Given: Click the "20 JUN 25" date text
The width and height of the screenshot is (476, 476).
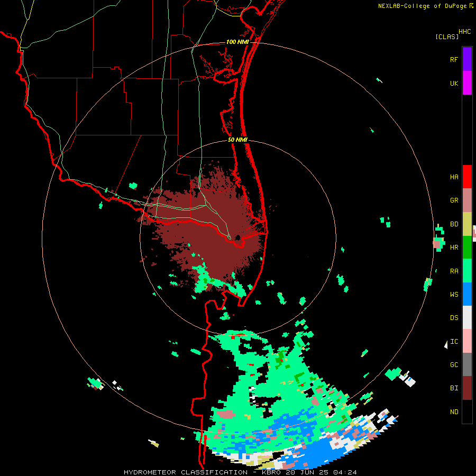Looking at the screenshot, I should [x=307, y=472].
